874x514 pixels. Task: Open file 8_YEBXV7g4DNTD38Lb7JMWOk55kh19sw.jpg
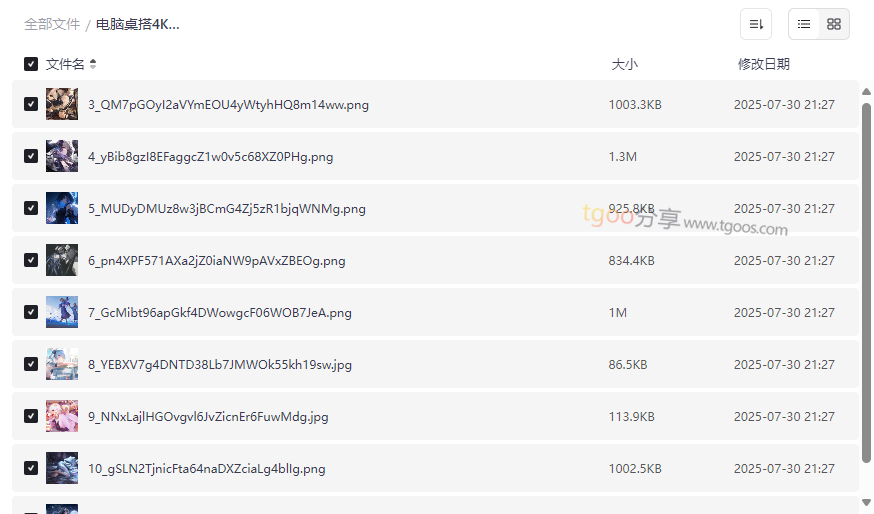(x=220, y=364)
